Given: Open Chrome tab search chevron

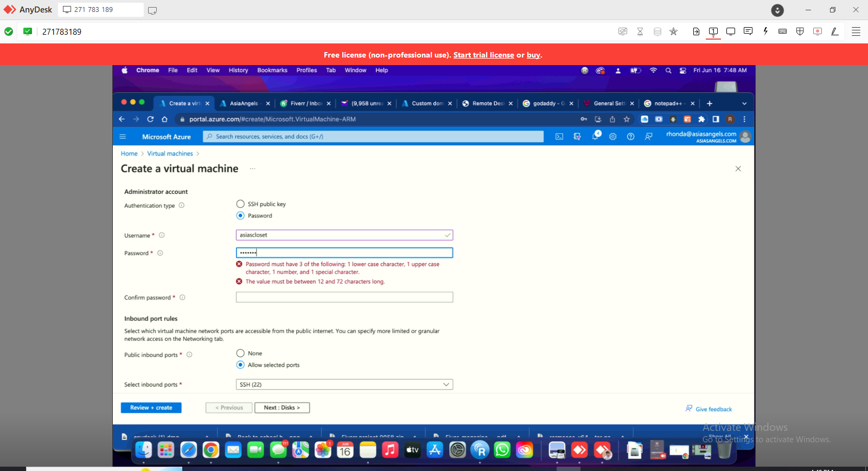Looking at the screenshot, I should click(744, 104).
